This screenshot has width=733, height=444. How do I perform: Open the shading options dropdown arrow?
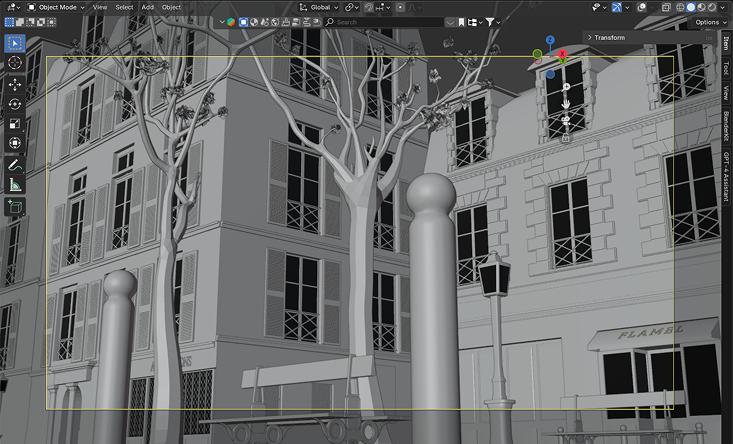pyautogui.click(x=722, y=7)
